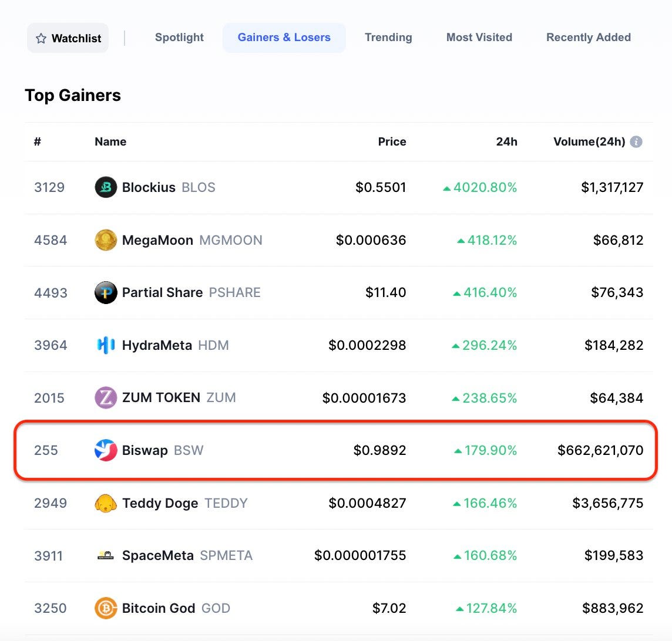Click the Volume(24h) info icon
The image size is (672, 641).
pos(636,141)
